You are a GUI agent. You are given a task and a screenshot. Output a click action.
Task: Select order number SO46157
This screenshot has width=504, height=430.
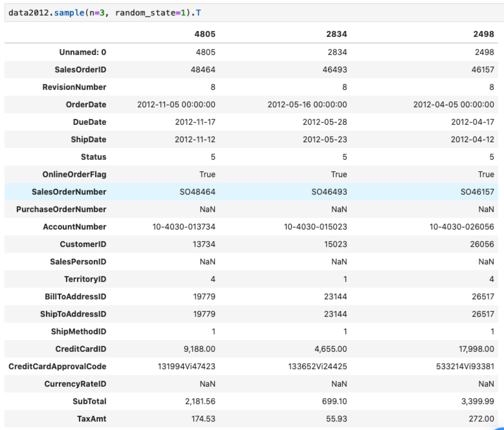click(477, 192)
